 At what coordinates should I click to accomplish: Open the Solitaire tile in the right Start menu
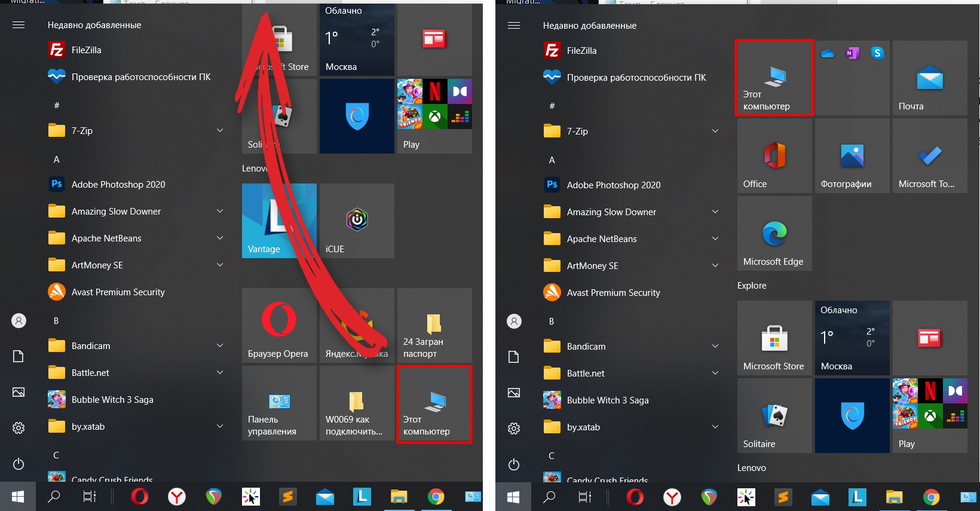(774, 415)
